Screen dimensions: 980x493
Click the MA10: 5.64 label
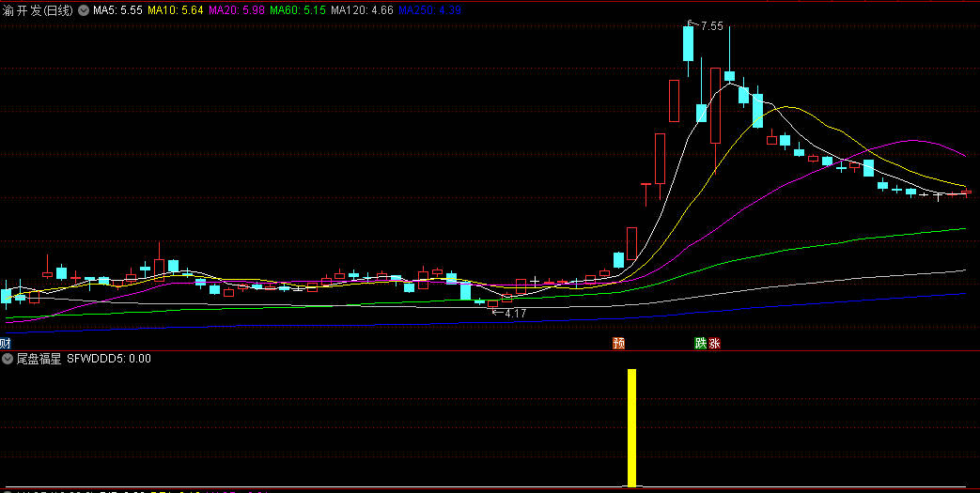[x=176, y=10]
